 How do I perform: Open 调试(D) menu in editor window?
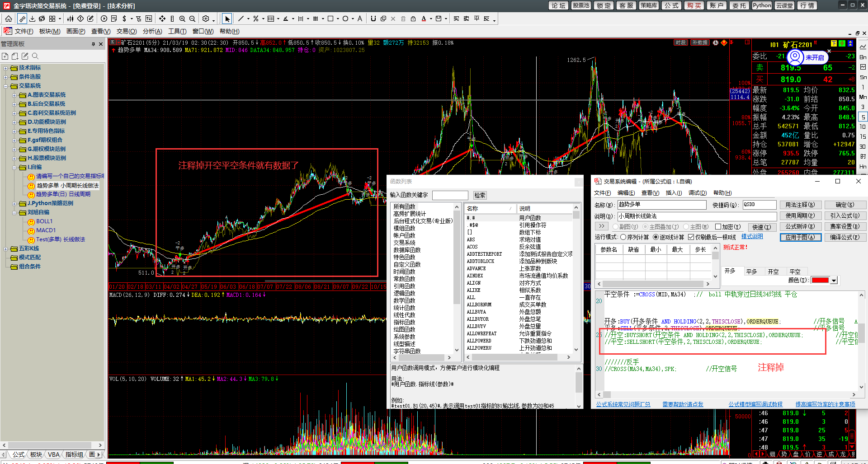click(x=698, y=193)
